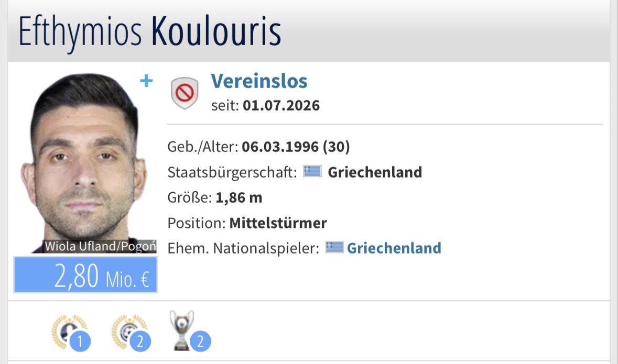Click the Mittelstürmer position value

(278, 223)
